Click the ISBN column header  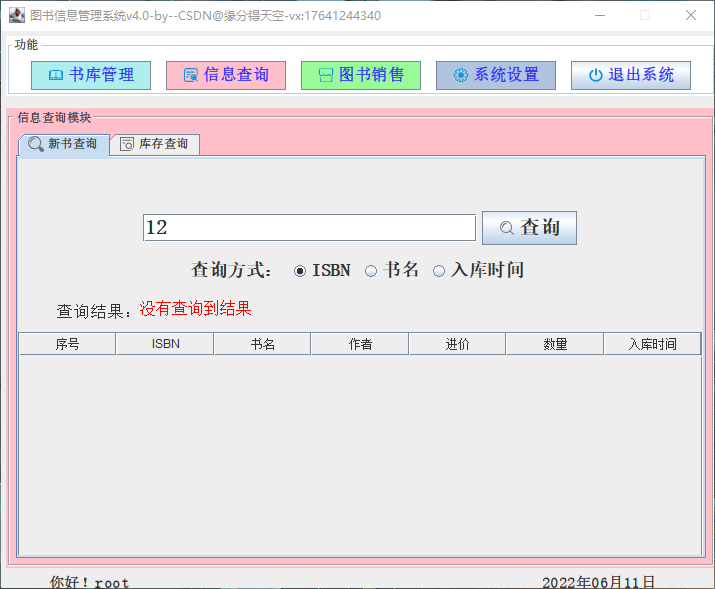[165, 344]
